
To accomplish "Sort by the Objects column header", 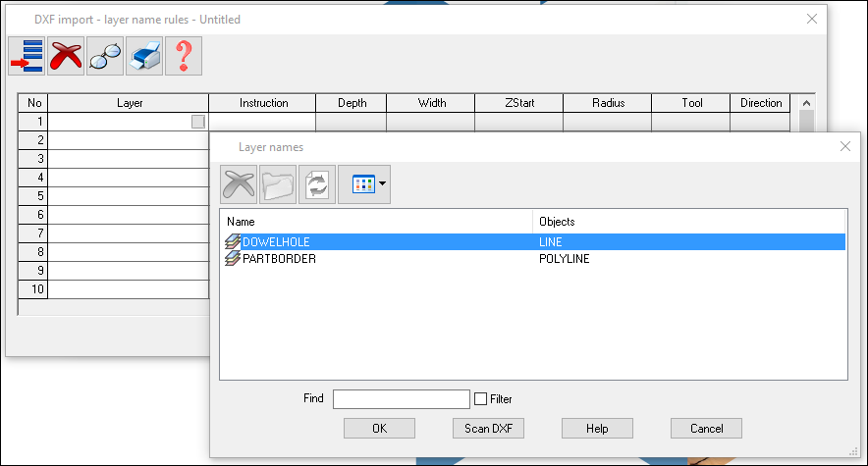I will click(x=688, y=222).
